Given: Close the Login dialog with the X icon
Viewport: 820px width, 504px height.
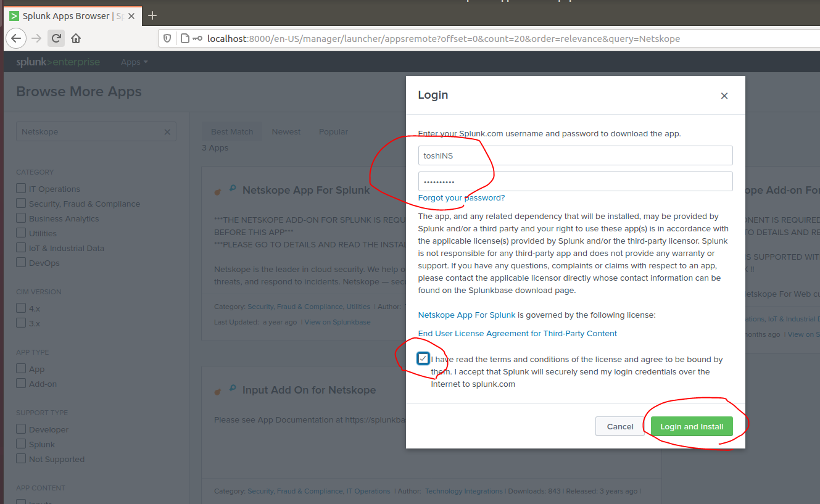Looking at the screenshot, I should pyautogui.click(x=724, y=96).
